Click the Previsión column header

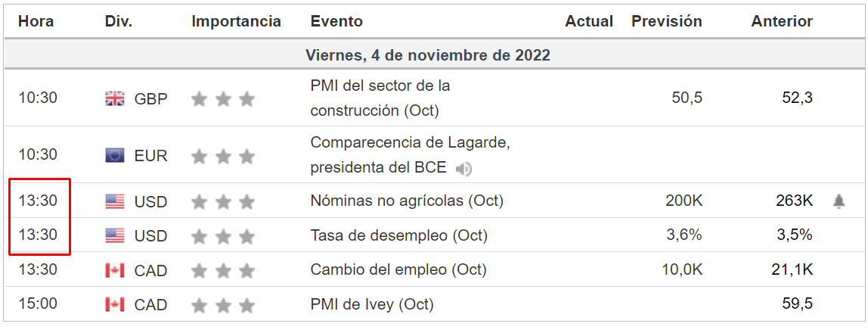click(666, 22)
